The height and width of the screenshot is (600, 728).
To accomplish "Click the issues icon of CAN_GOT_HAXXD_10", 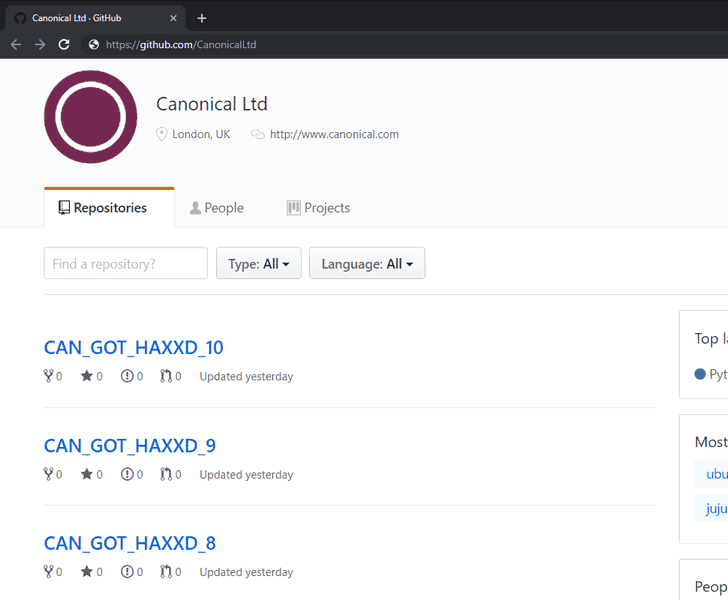I will [127, 376].
